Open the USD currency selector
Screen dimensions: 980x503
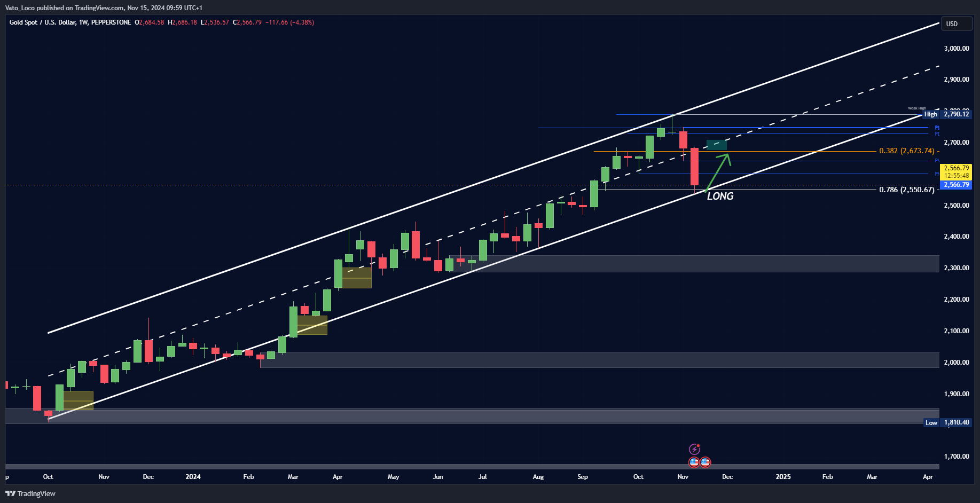(x=957, y=23)
